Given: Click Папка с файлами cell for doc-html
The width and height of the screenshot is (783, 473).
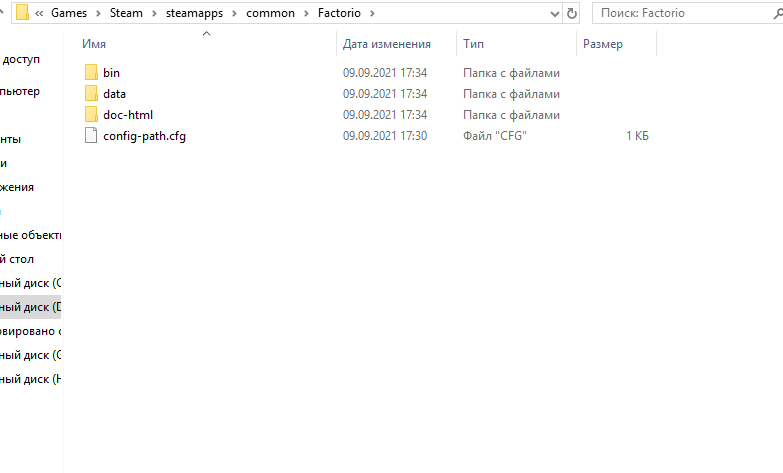Looking at the screenshot, I should coord(511,115).
